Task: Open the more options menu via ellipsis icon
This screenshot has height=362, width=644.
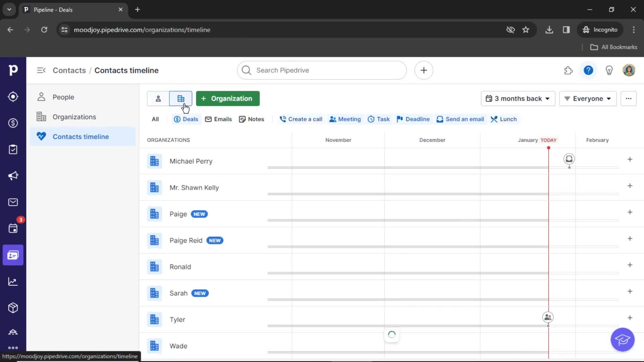Action: pos(629,98)
